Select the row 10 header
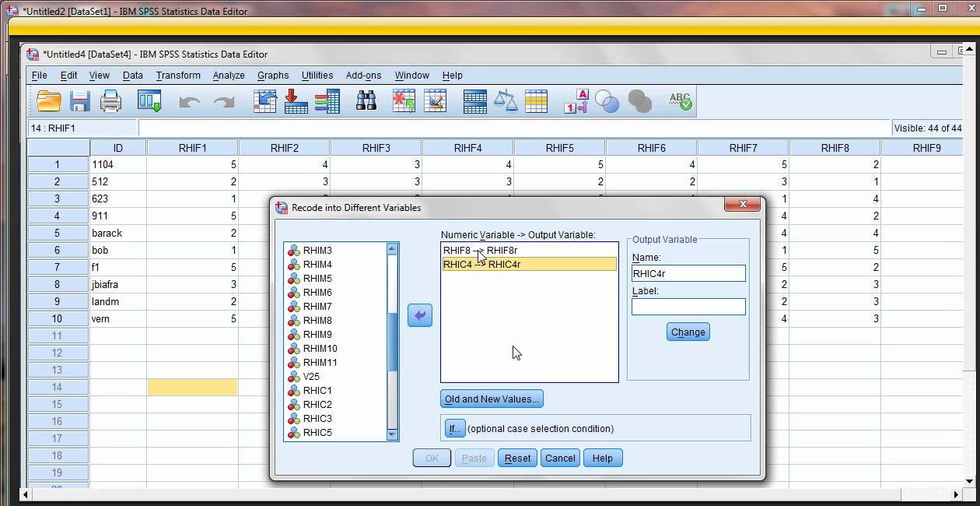This screenshot has width=980, height=506. 58,319
